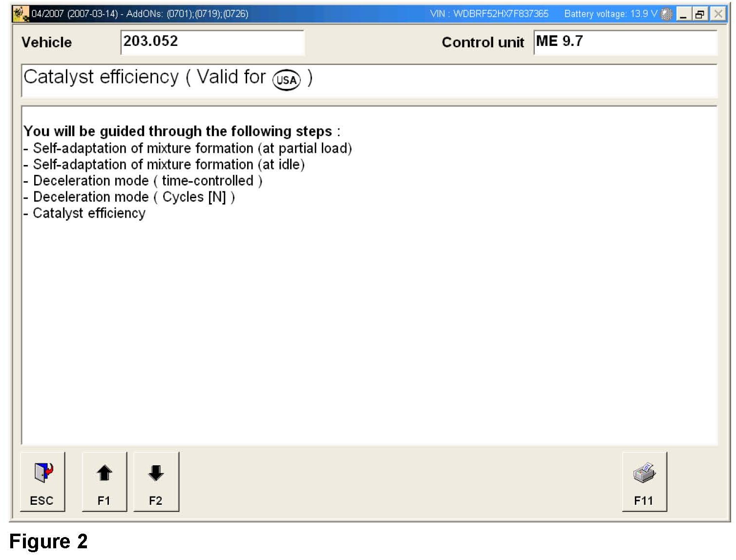Click 'Self-adaptation of mixture formation (at partial load)'
This screenshot has width=736, height=560.
[192, 148]
